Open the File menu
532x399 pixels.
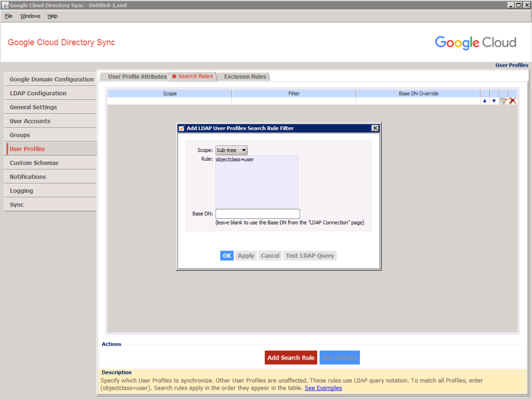(8, 16)
